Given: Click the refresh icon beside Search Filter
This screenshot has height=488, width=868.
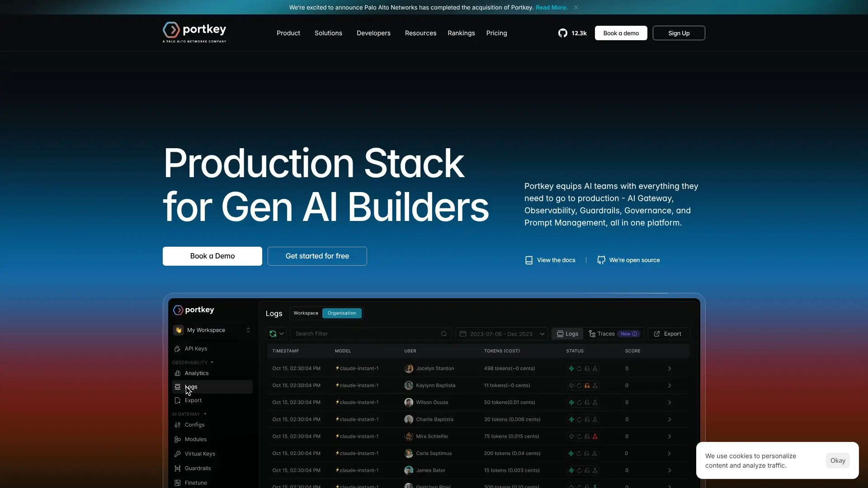Looking at the screenshot, I should click(x=273, y=334).
